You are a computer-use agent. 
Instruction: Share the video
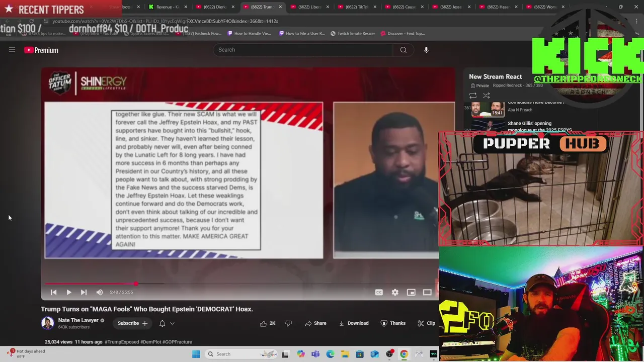point(315,323)
